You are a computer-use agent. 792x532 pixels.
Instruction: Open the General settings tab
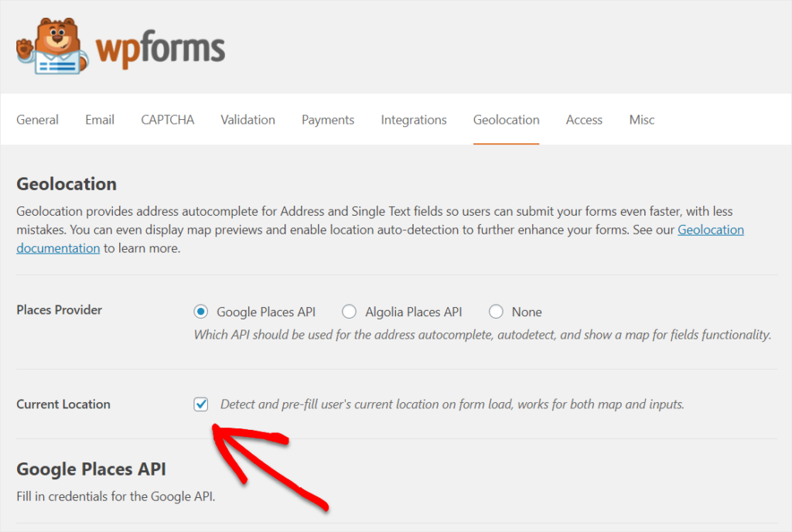pyautogui.click(x=37, y=120)
